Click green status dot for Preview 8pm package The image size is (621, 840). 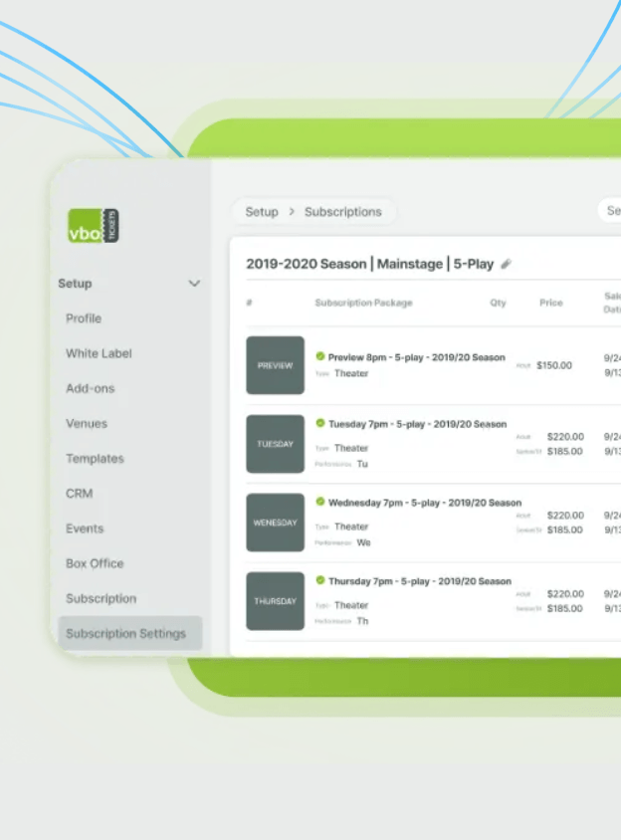[x=320, y=356]
